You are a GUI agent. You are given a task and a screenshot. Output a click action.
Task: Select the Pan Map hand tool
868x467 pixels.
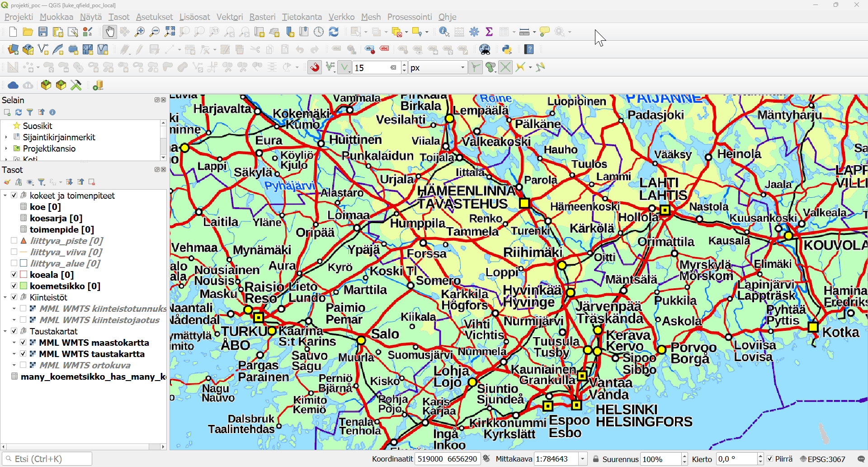110,32
